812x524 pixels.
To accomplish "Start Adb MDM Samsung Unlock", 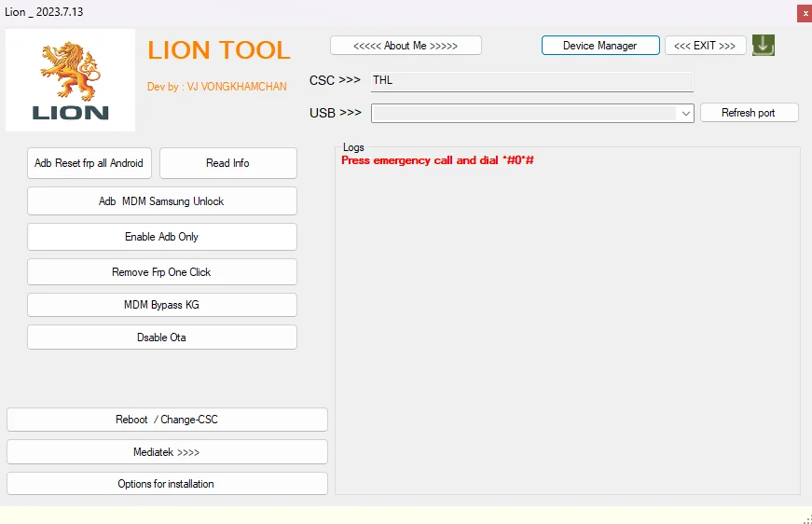I will click(x=161, y=200).
